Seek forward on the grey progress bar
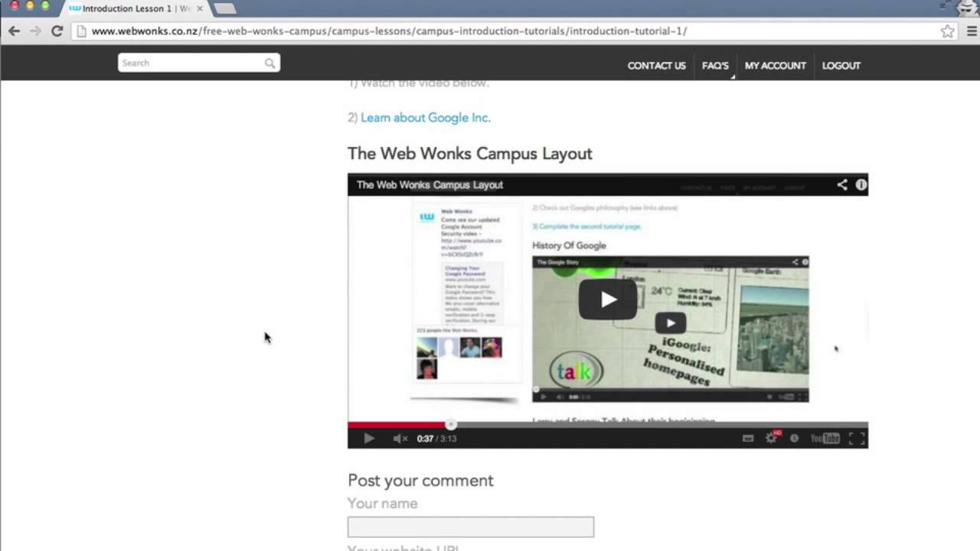Viewport: 980px width, 551px height. [661, 425]
